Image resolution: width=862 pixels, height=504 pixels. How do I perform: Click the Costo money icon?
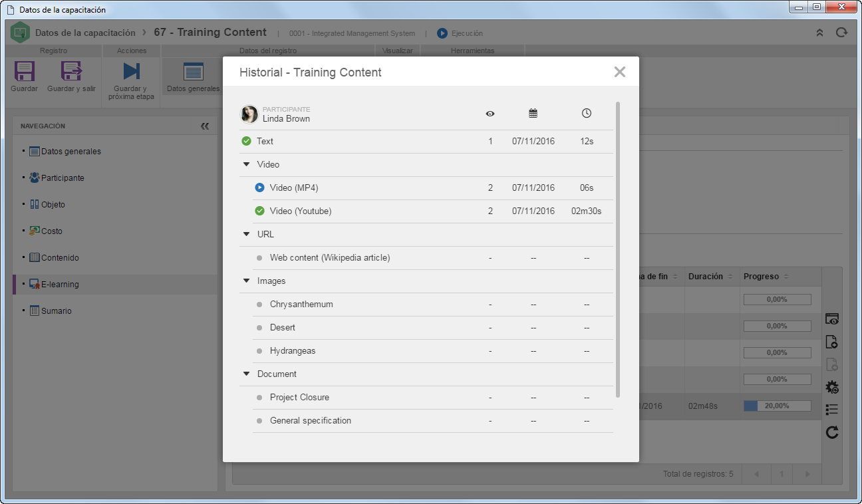[35, 231]
